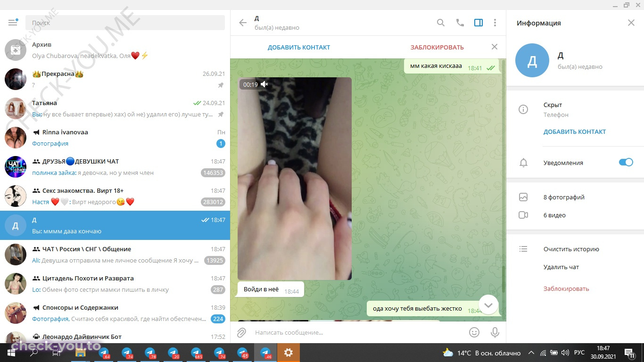Open the Спонсоры и Содержанки channel
This screenshot has width=644, height=362.
[115, 313]
